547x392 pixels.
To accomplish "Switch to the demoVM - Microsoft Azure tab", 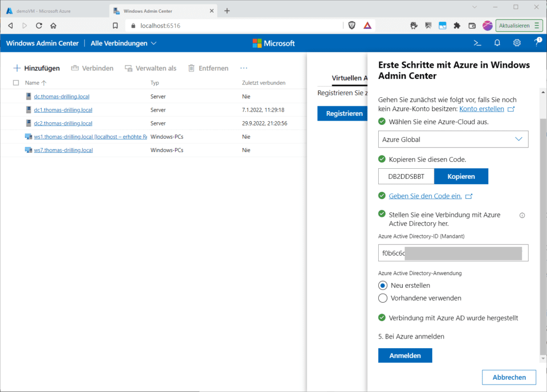I will tap(54, 11).
